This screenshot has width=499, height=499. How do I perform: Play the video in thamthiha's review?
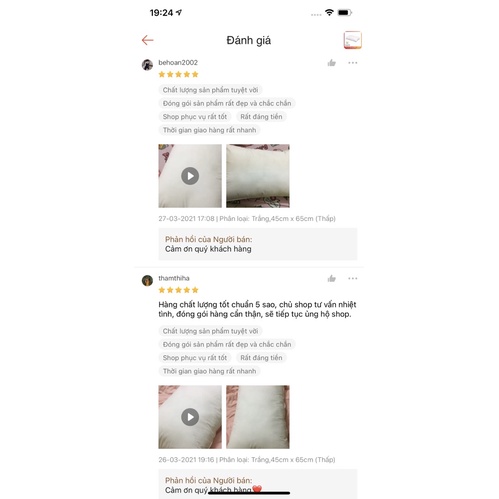tap(190, 417)
